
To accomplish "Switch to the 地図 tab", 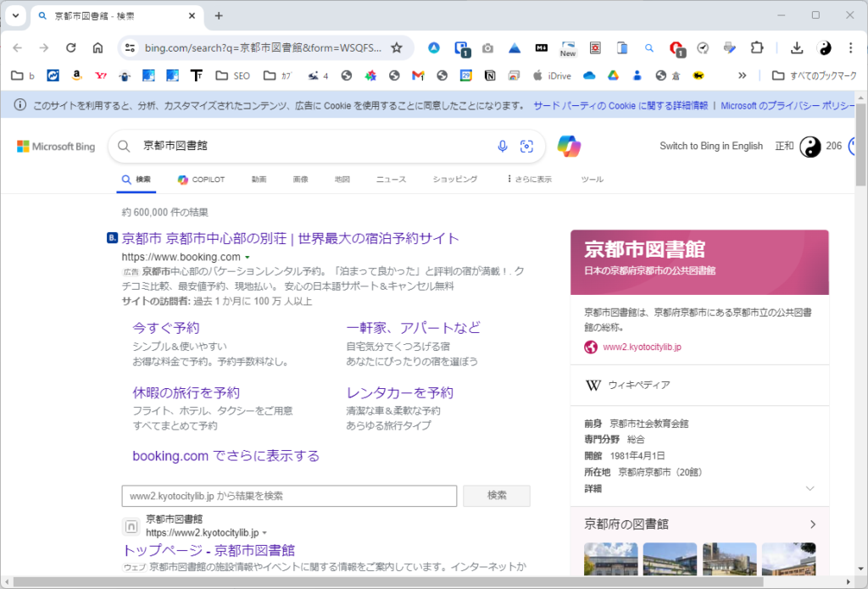I will [342, 180].
